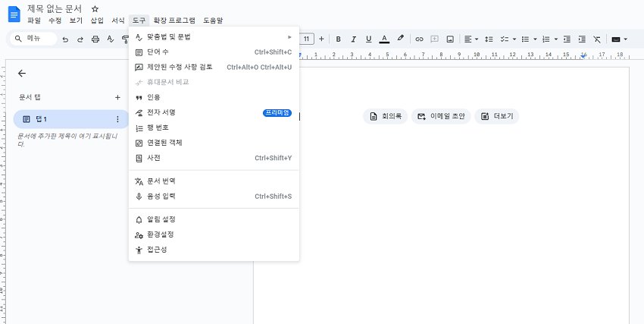Click the Google Docs home icon
The height and width of the screenshot is (324, 644).
(14, 14)
